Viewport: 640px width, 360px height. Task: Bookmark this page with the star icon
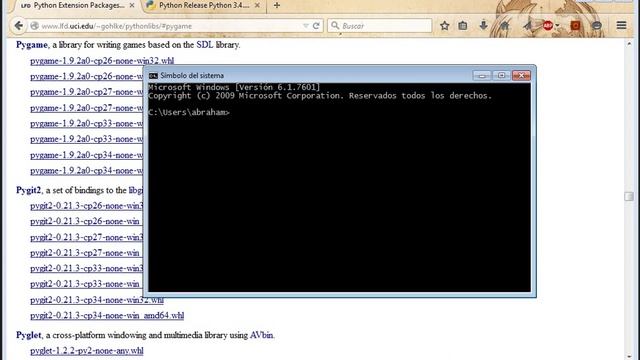pos(444,26)
